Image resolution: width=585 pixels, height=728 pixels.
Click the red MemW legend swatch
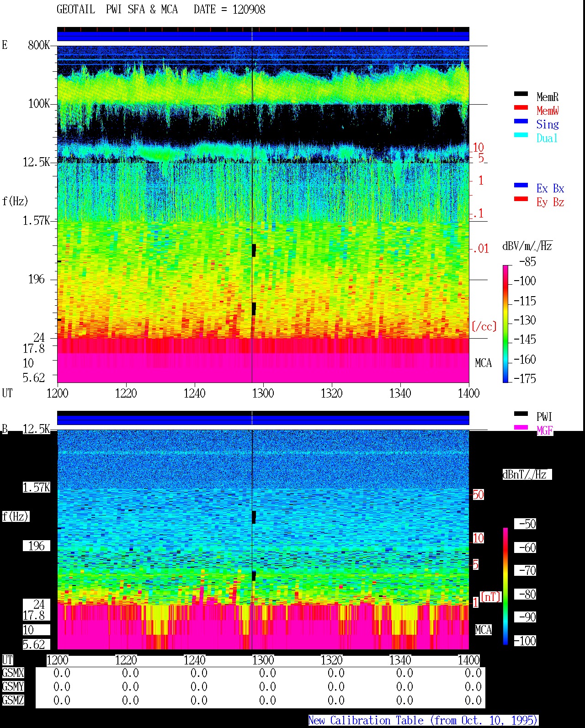(x=521, y=108)
